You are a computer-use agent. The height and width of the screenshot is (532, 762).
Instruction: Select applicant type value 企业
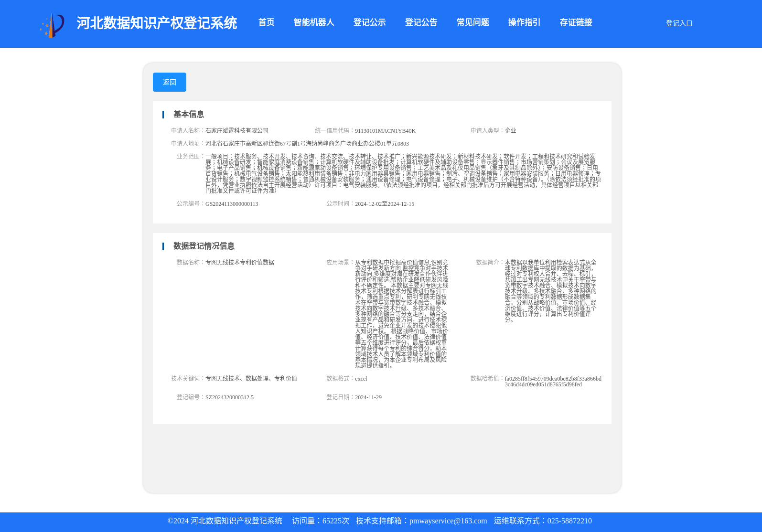tap(510, 130)
